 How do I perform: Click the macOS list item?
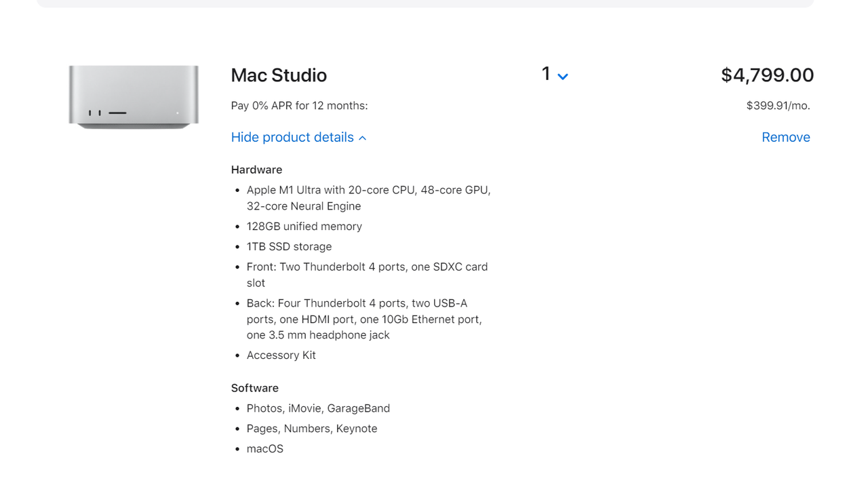(265, 449)
